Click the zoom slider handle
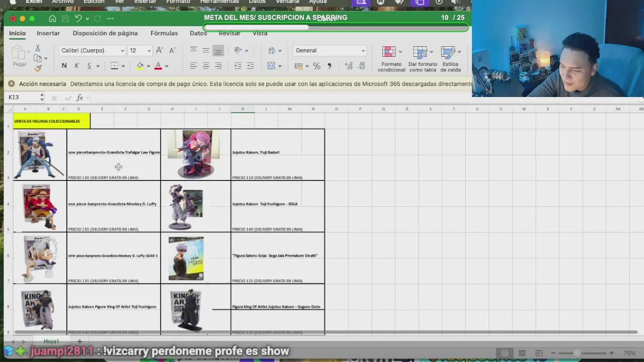The image size is (644, 362). pos(577,353)
